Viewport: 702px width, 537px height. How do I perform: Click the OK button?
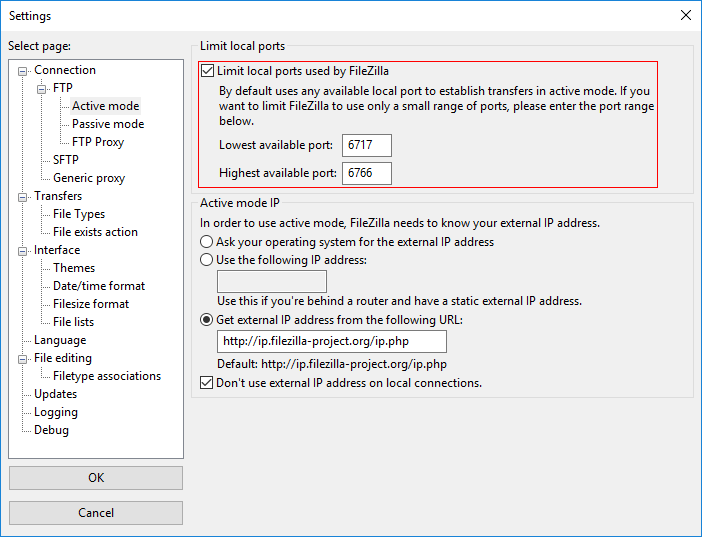[x=96, y=478]
